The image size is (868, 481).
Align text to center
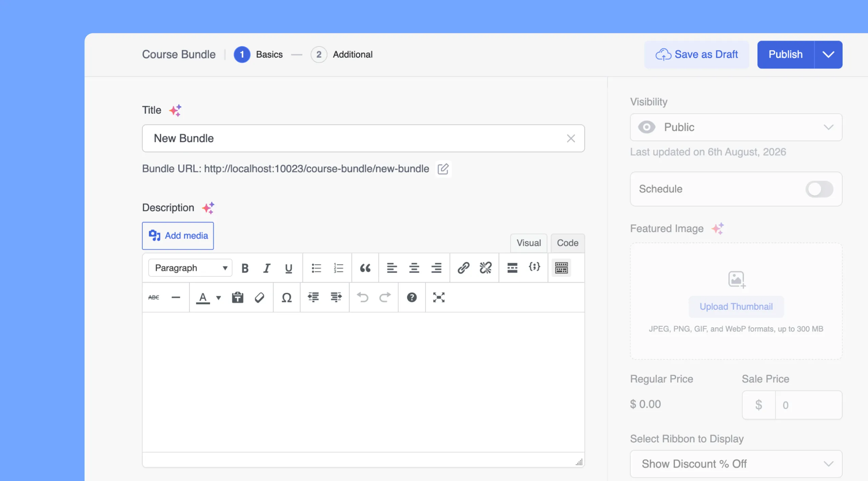414,268
